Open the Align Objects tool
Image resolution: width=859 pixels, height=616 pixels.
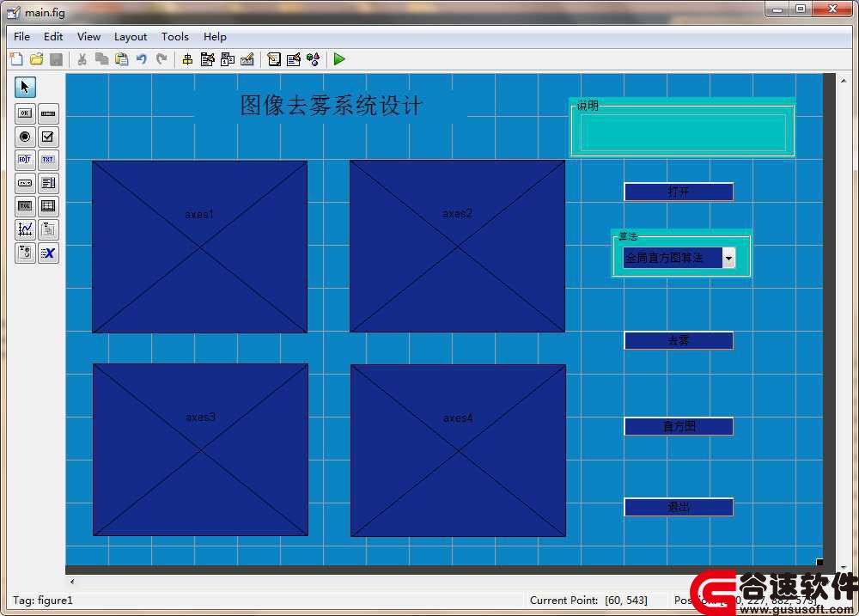coord(187,59)
